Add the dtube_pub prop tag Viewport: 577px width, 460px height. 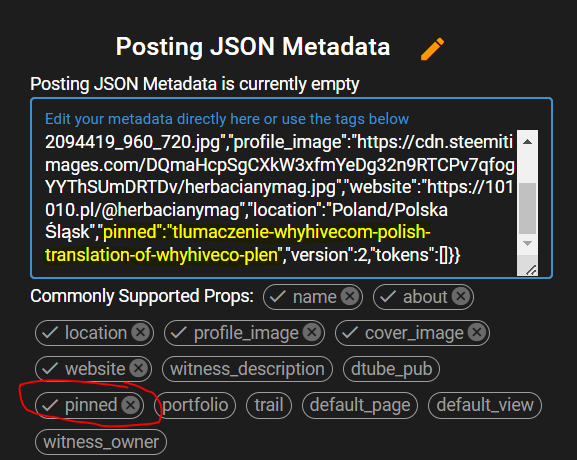coord(392,369)
